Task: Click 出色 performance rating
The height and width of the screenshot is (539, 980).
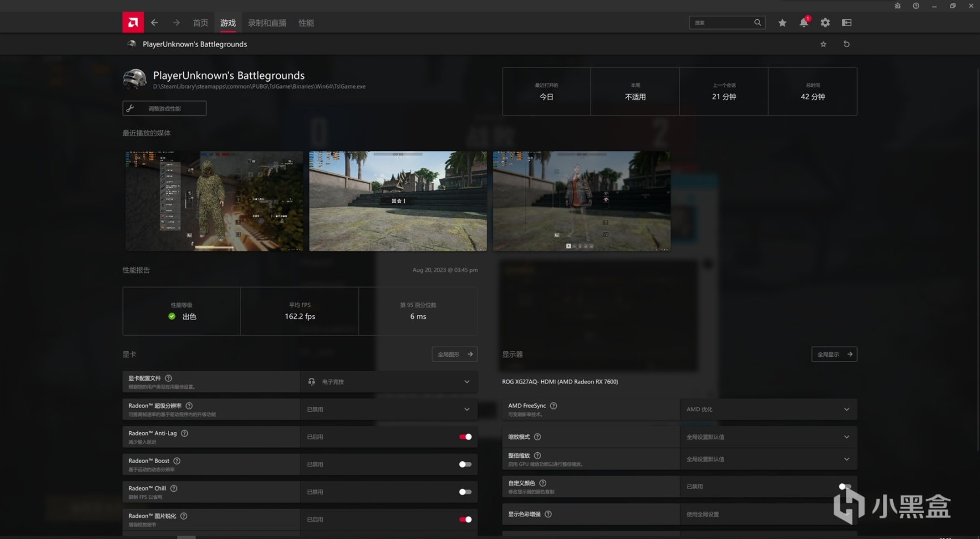Action: [189, 317]
